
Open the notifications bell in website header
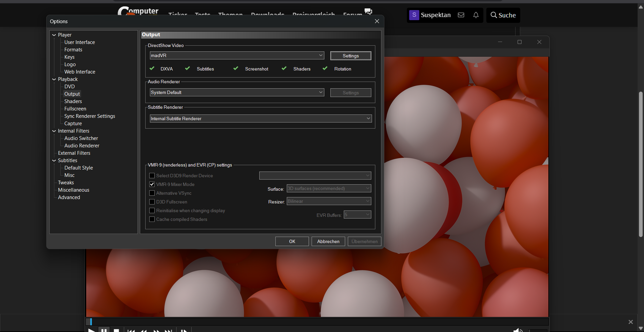coord(476,15)
